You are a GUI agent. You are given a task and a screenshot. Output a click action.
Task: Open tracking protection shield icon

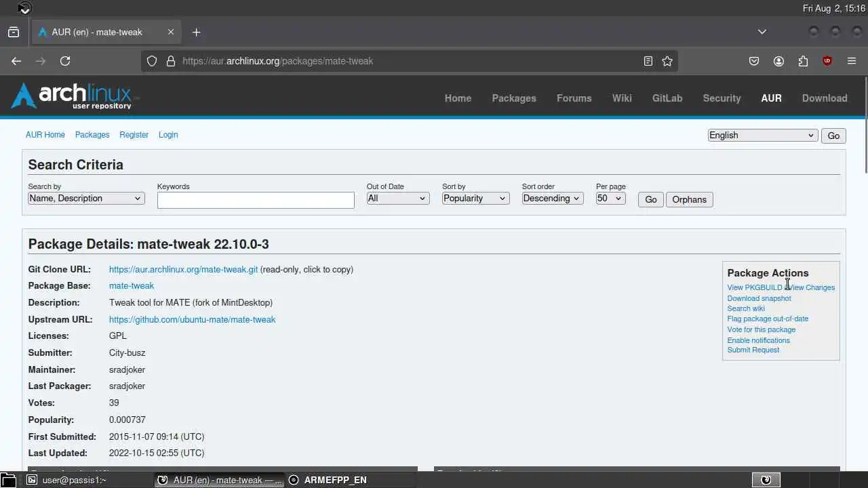(152, 61)
